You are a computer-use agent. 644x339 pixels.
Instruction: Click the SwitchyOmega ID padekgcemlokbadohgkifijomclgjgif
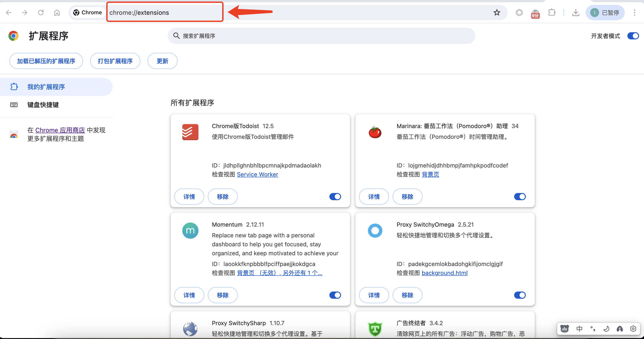(x=455, y=264)
